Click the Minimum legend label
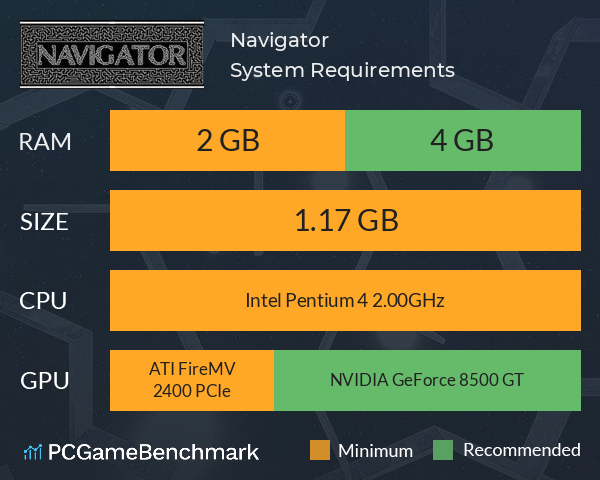 tap(375, 451)
